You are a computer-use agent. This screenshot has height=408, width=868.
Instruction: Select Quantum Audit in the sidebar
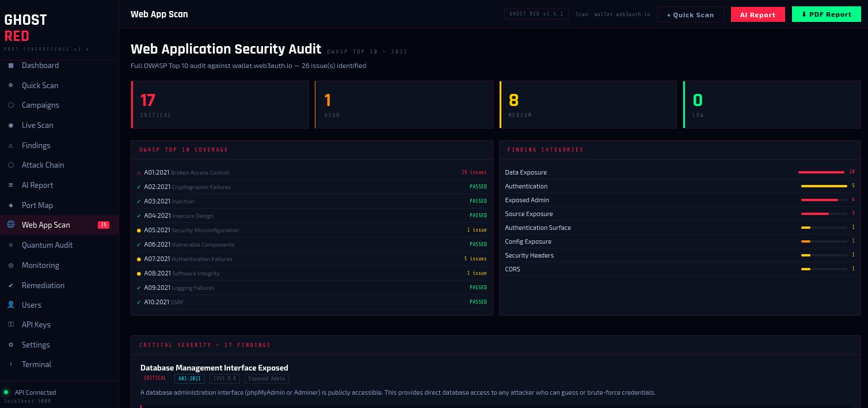coord(59,245)
